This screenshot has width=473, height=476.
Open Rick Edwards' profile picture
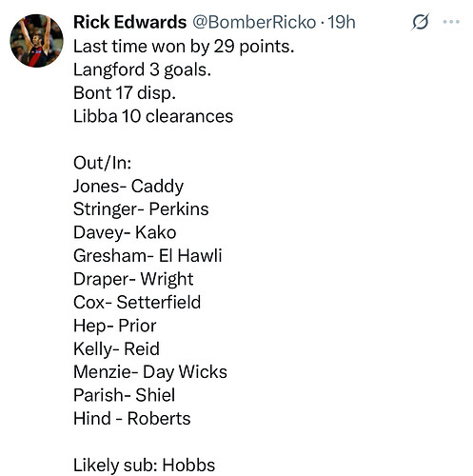pos(36,41)
